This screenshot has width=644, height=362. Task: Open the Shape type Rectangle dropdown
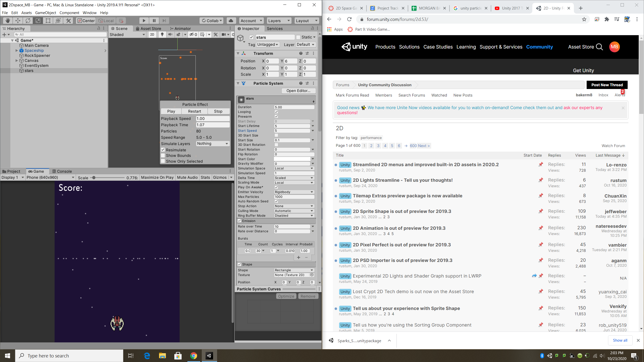294,270
